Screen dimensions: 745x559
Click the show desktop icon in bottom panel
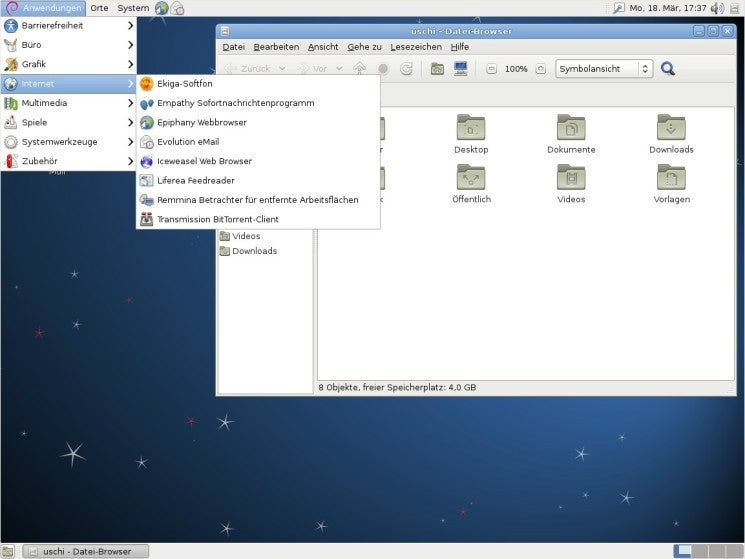pyautogui.click(x=8, y=551)
